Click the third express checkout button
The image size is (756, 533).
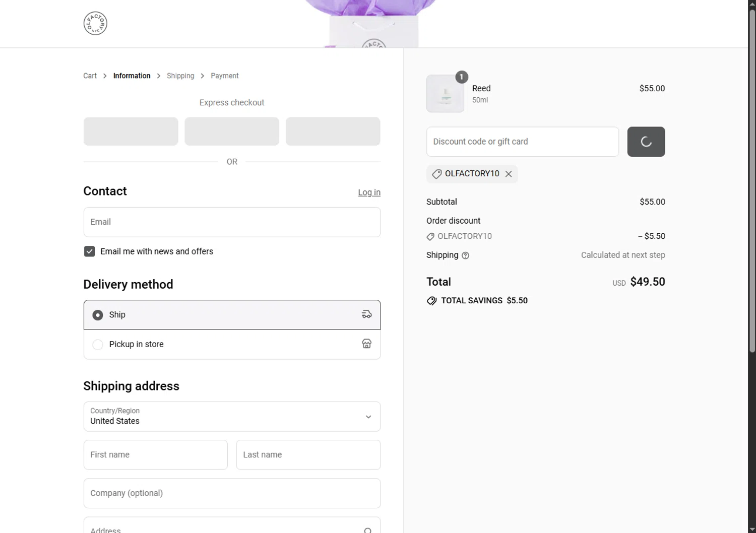tap(333, 131)
